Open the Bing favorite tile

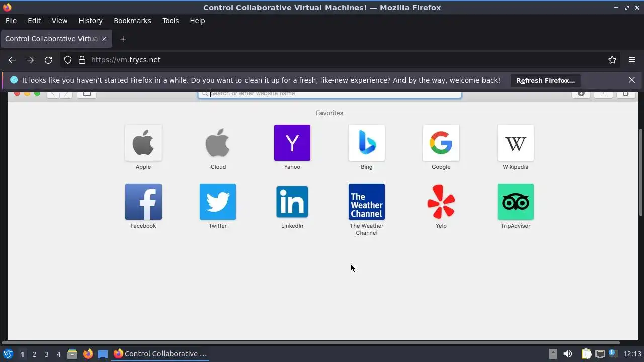point(367,143)
